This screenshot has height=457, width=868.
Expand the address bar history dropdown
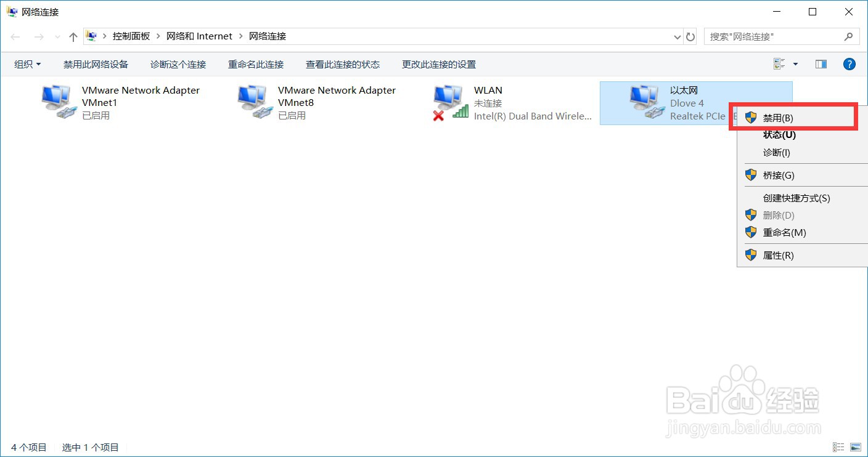coord(678,37)
